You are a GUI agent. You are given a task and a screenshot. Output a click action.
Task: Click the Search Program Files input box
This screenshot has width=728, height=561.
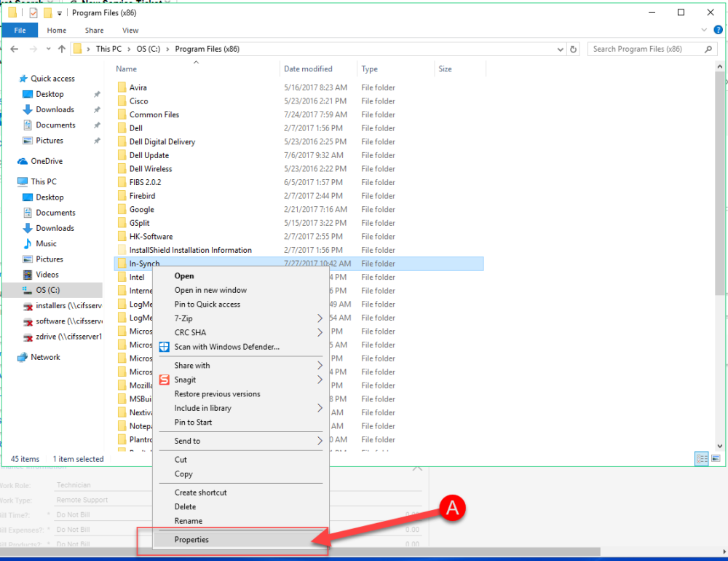click(x=645, y=49)
